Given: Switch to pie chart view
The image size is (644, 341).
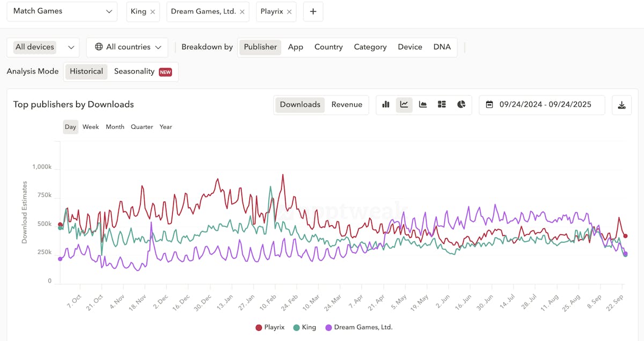Looking at the screenshot, I should click(461, 105).
